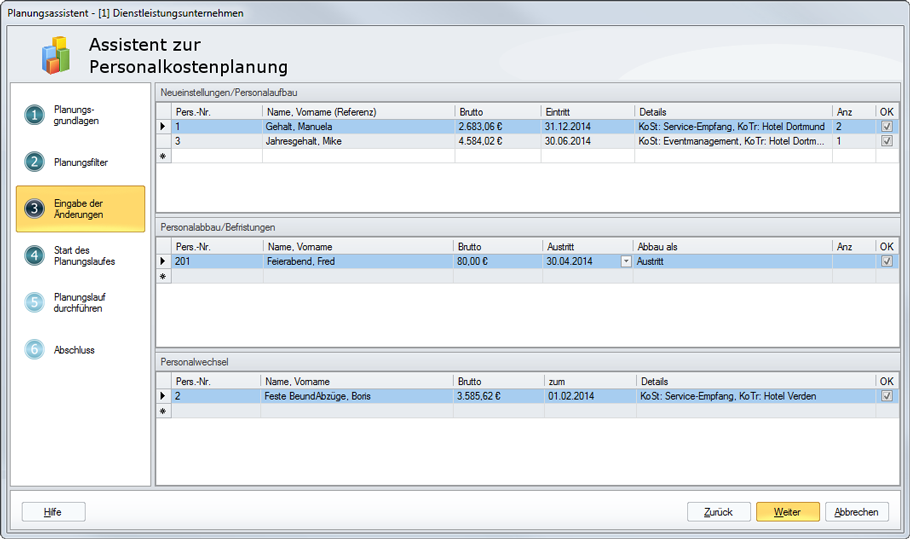Select cell Gehalt, Manuela

coord(359,126)
